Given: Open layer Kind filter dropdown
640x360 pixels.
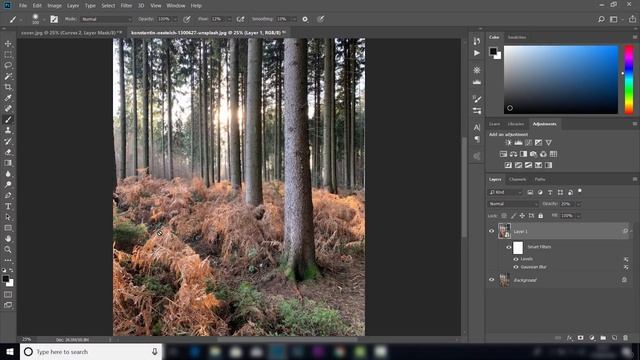Looking at the screenshot, I should click(505, 192).
